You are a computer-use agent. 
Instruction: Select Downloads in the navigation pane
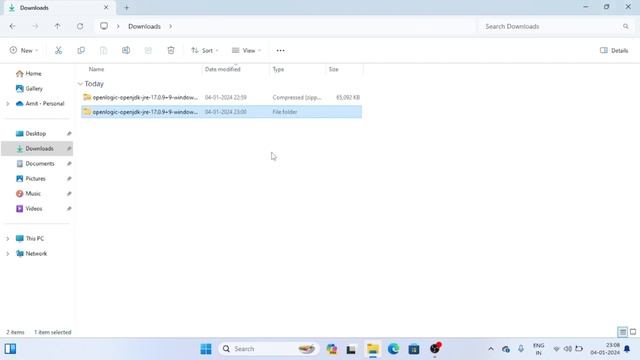point(37,149)
